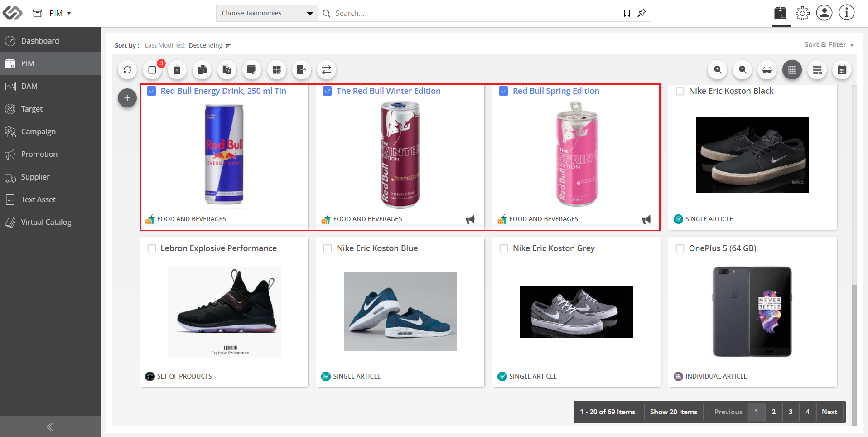Zoom out on product thumbnails
Viewport: 868px width, 437px height.
[743, 70]
